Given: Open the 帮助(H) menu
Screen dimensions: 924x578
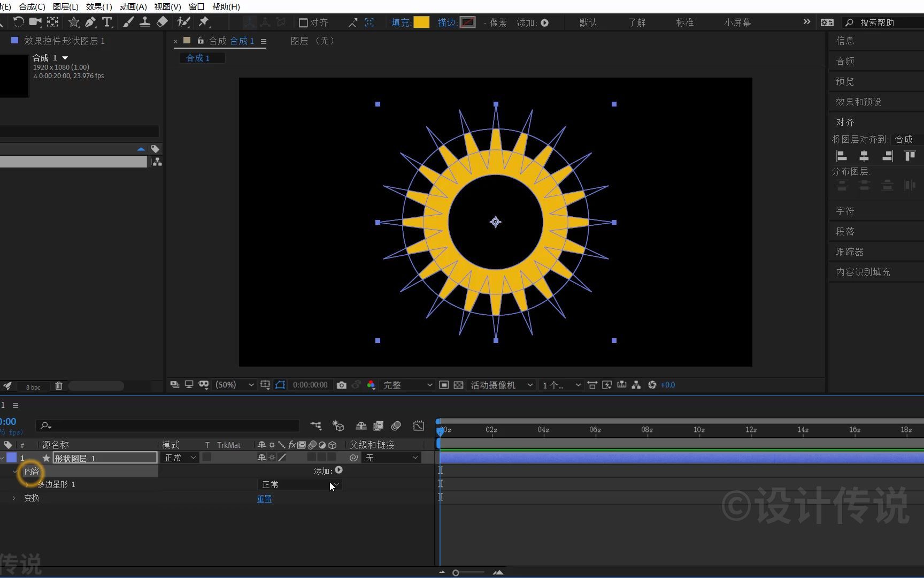Looking at the screenshot, I should click(x=226, y=6).
